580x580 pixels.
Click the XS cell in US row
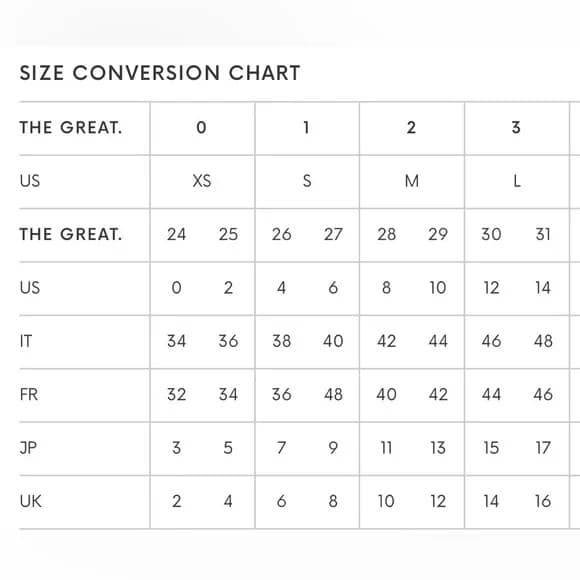[202, 181]
